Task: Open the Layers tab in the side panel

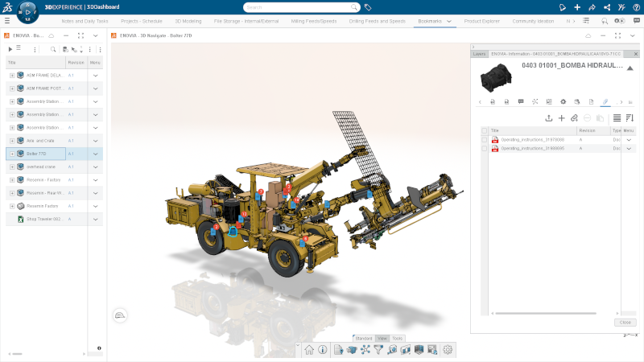Action: 479,54
